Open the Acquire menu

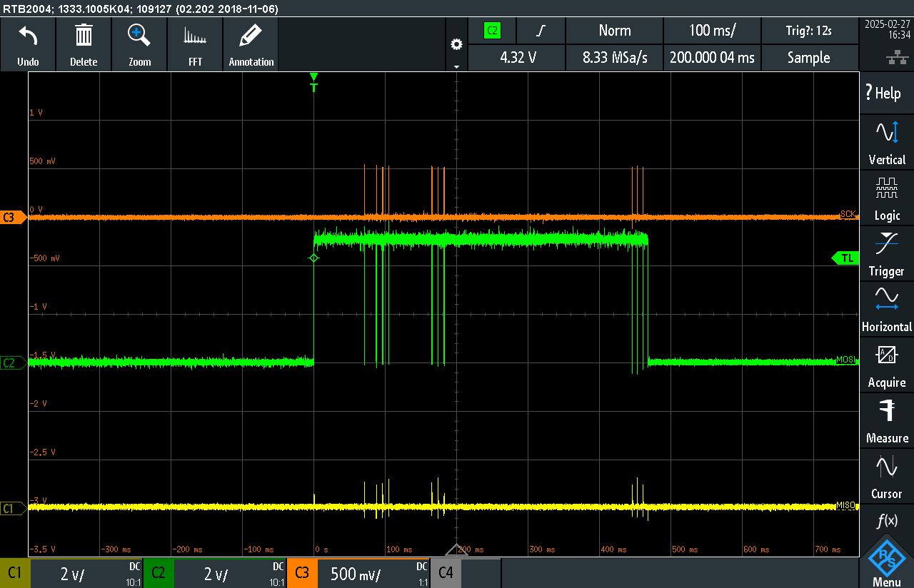[x=886, y=364]
